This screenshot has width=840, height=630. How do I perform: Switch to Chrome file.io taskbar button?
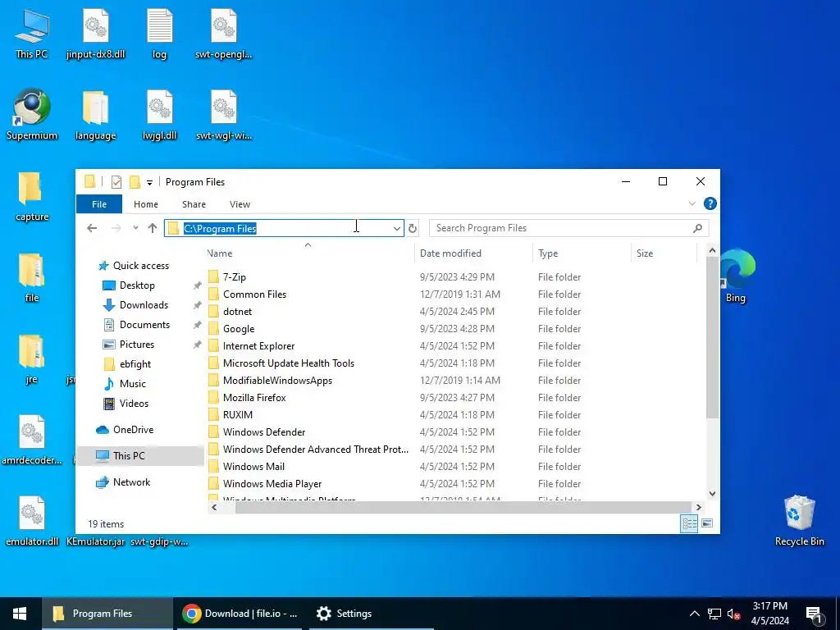(x=239, y=614)
